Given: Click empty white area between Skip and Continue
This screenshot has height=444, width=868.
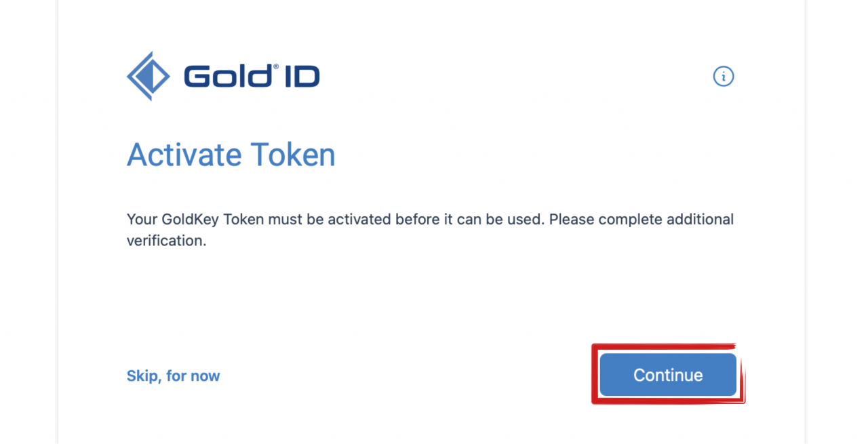Looking at the screenshot, I should pyautogui.click(x=407, y=376).
